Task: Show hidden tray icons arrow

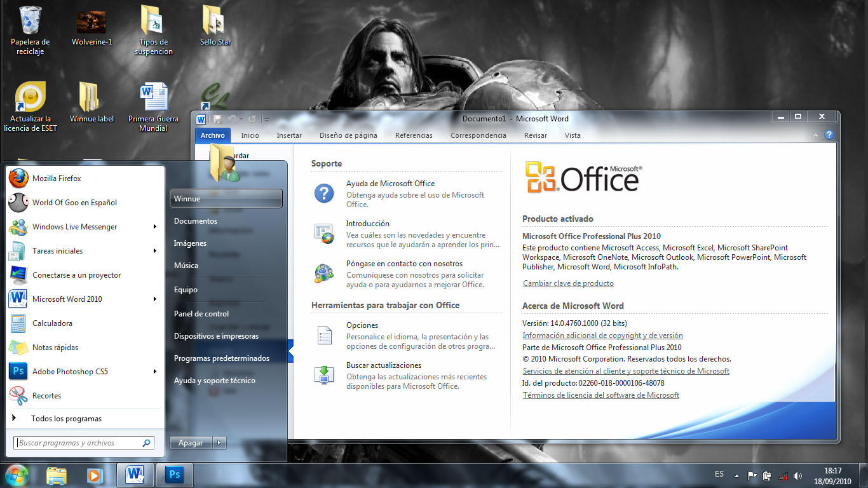Action: pos(736,475)
